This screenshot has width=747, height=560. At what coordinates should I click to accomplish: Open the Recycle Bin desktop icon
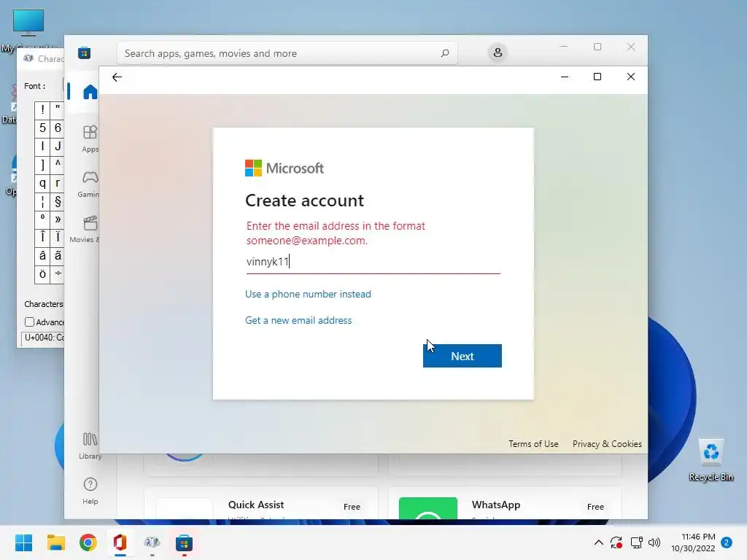tap(711, 459)
